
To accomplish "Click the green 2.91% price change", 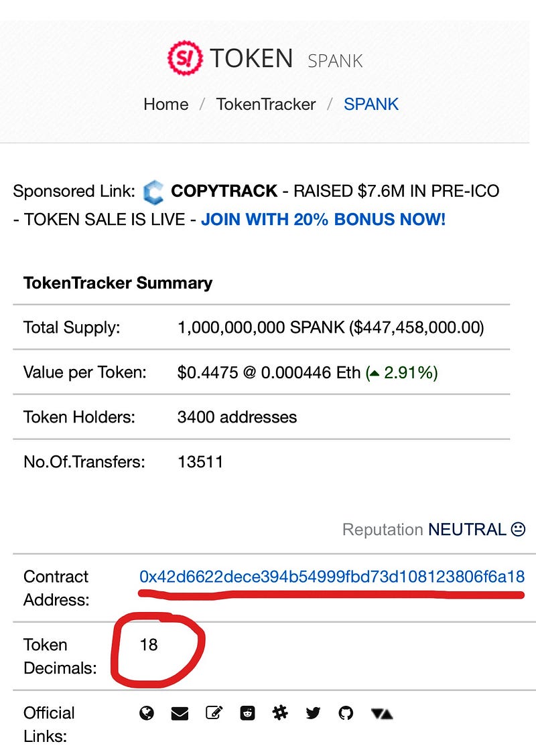I will click(402, 373).
